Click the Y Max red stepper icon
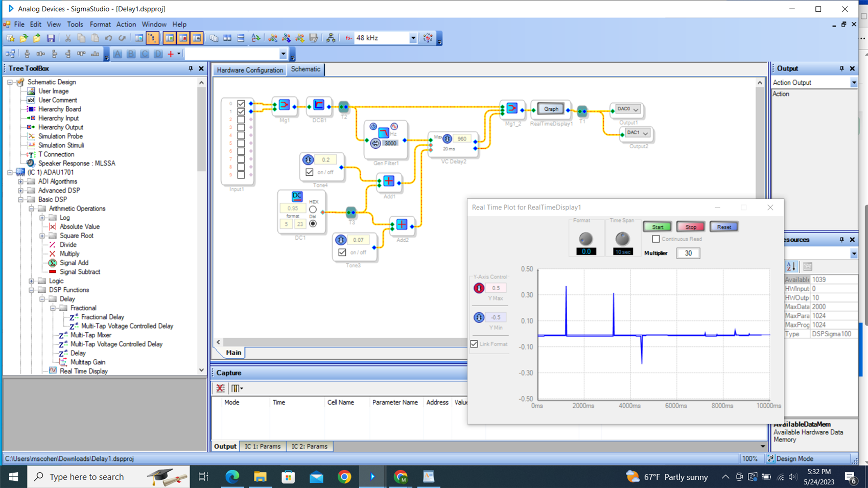 click(479, 288)
